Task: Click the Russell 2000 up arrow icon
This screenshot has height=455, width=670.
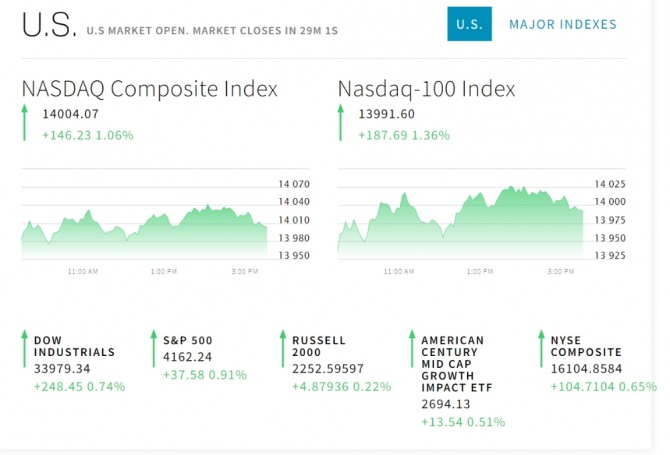Action: pyautogui.click(x=283, y=351)
